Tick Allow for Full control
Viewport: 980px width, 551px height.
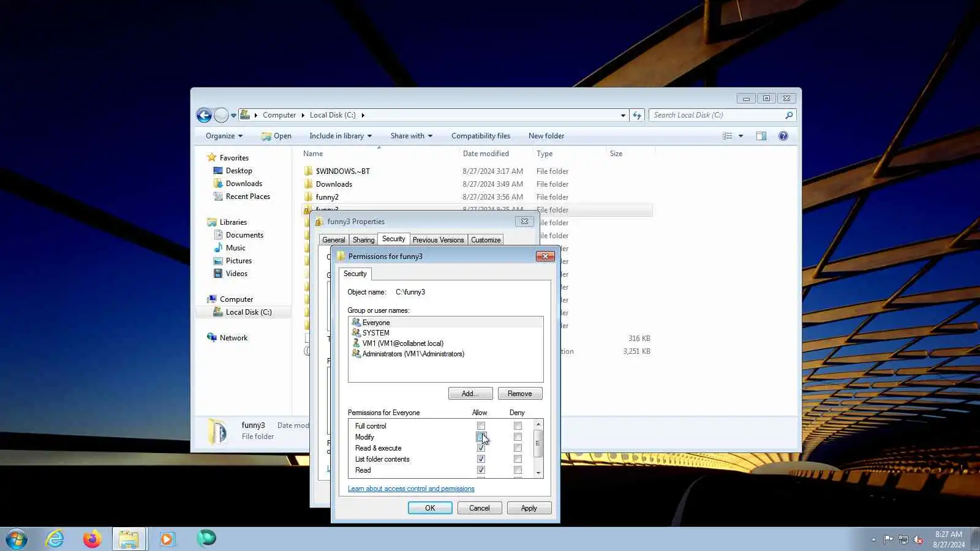[x=481, y=426]
